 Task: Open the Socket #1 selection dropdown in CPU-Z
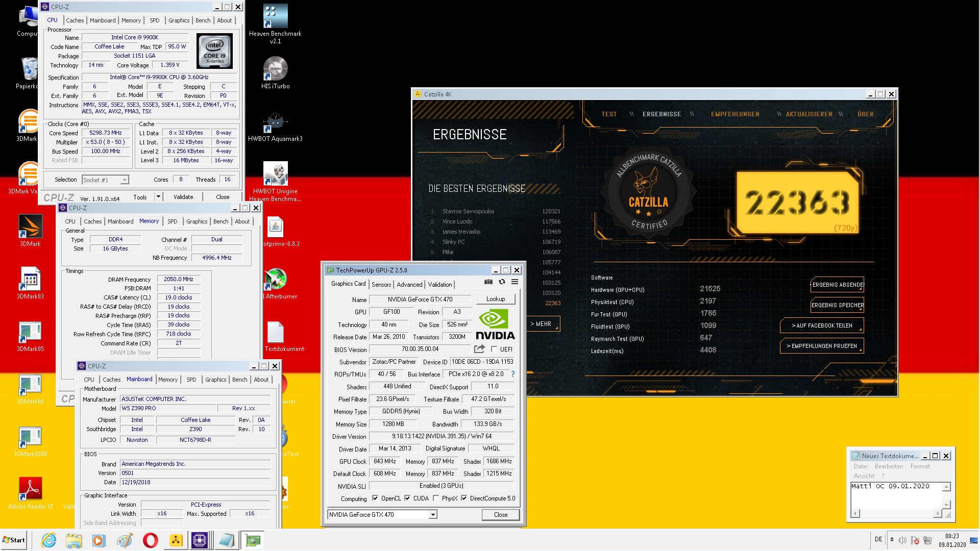click(x=105, y=180)
